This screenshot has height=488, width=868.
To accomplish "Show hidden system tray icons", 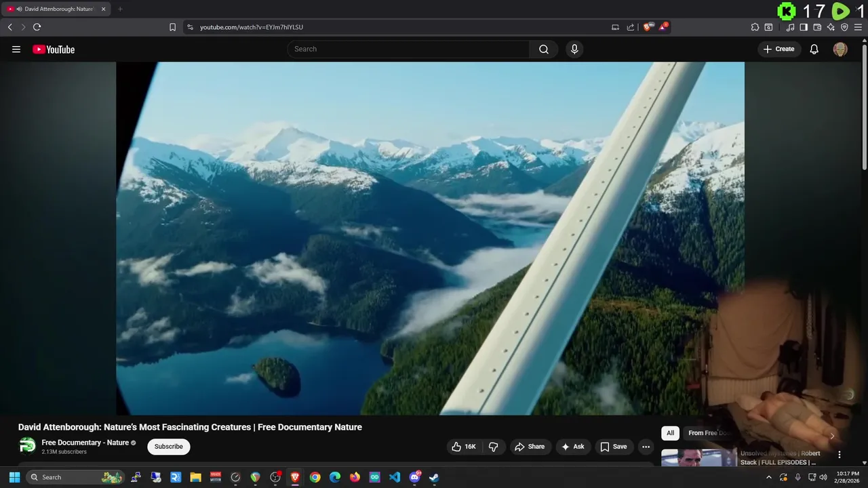I will (x=768, y=477).
